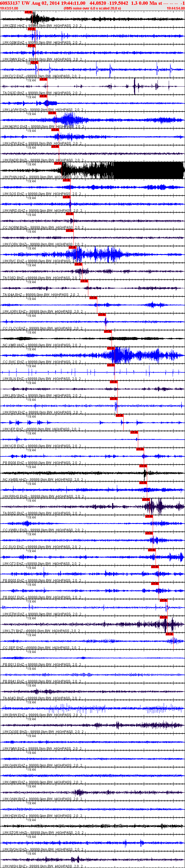
Task: Select the red pick flag on UW.LTY trace
Action: coord(163,617)
